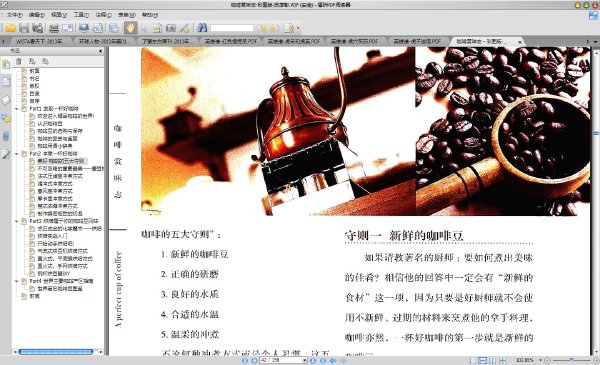The width and height of the screenshot is (600, 365).
Task: Click the top-right blue corner icon
Action: coord(593,15)
